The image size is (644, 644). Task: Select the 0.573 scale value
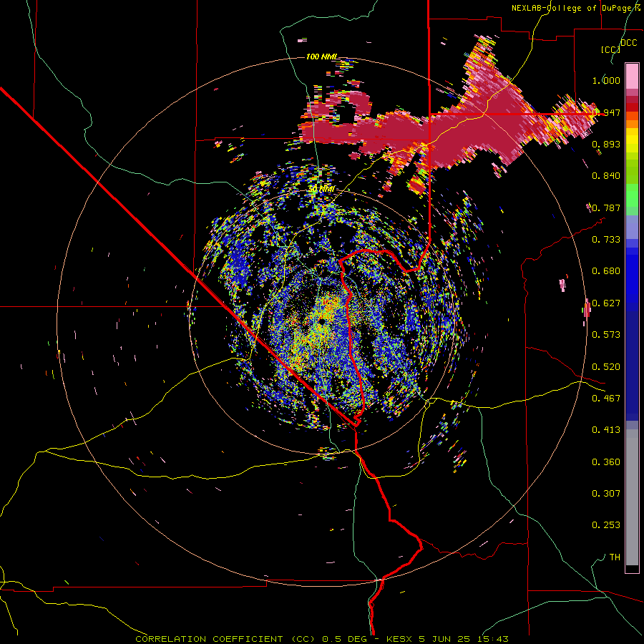606,335
